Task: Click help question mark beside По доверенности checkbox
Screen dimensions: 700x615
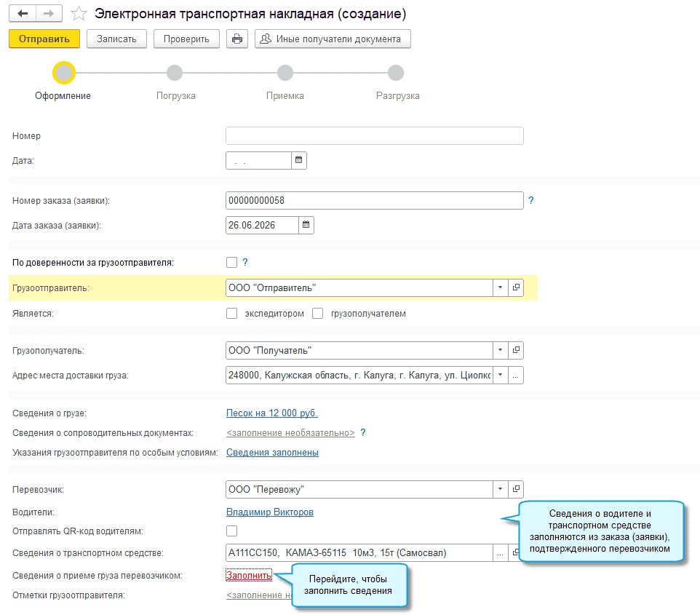Action: [x=244, y=262]
